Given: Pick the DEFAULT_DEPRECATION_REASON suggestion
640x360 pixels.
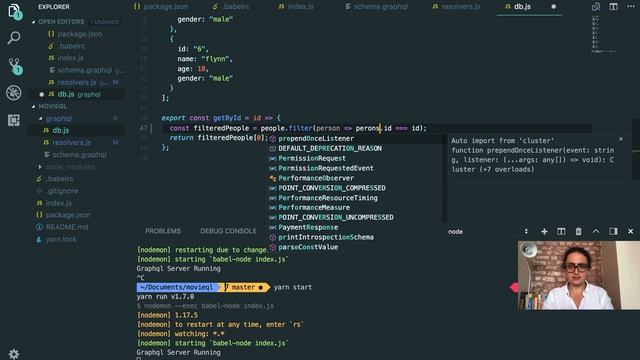Looking at the screenshot, I should (357, 149).
